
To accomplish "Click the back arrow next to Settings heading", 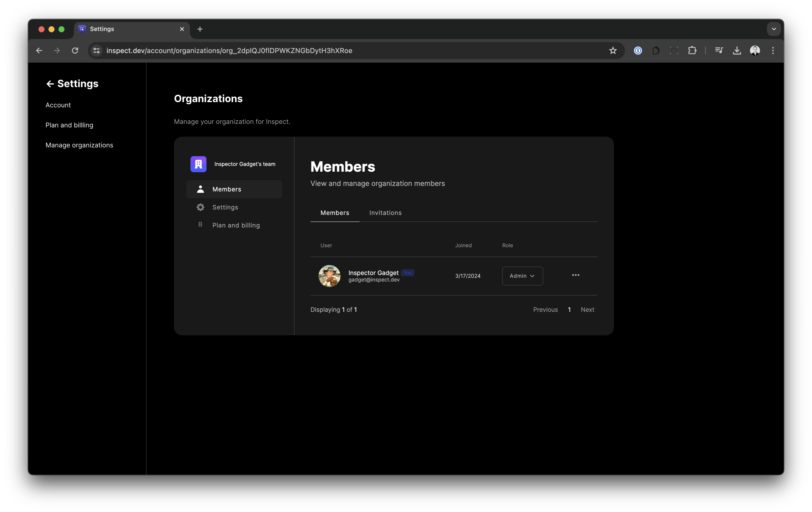I will pyautogui.click(x=50, y=84).
